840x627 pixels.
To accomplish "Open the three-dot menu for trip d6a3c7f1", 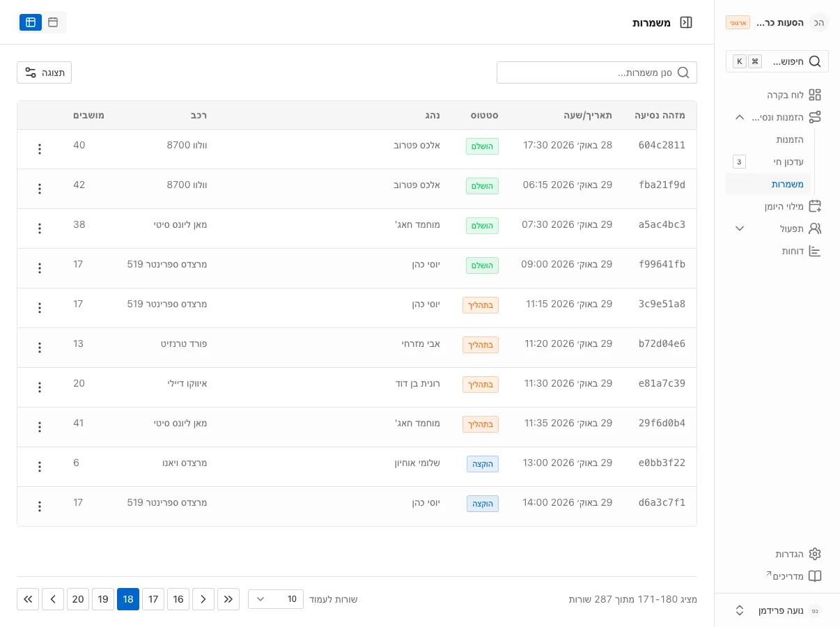I will pos(40,506).
